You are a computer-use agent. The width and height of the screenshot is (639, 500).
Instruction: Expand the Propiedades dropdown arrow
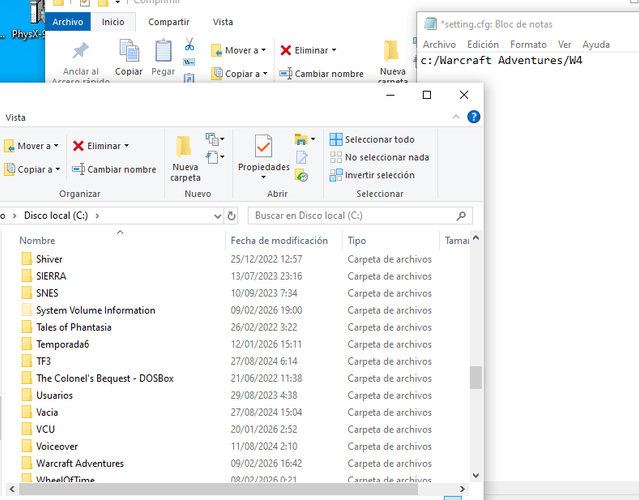pos(263,177)
